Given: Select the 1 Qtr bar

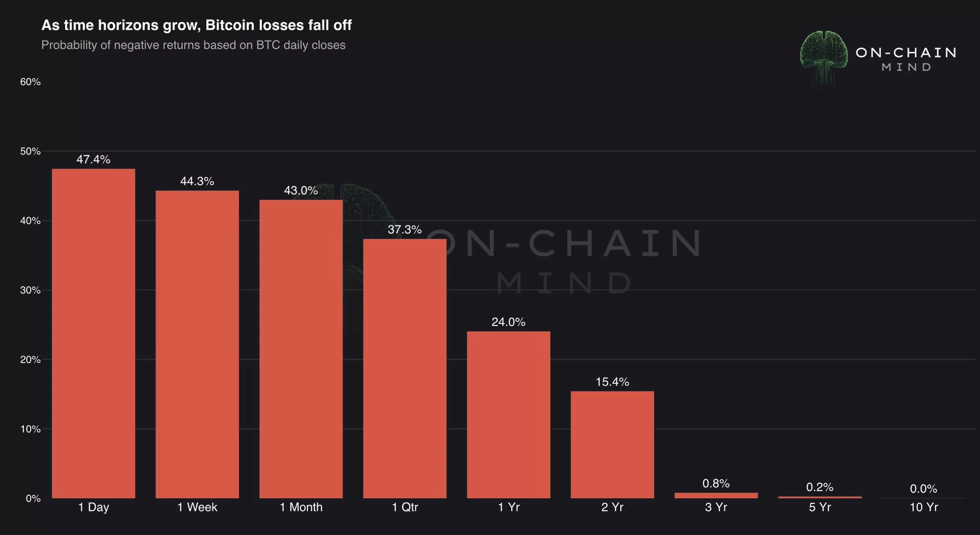Looking at the screenshot, I should click(x=405, y=368).
